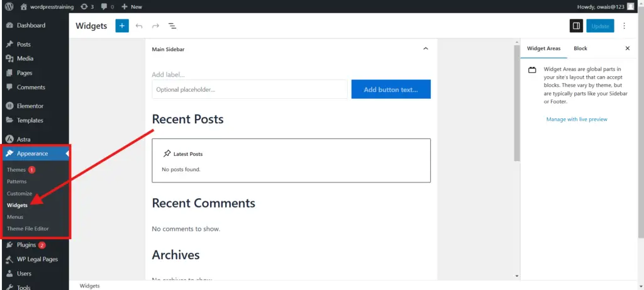Click the Astra logo icon
The width and height of the screenshot is (644, 290).
[9, 139]
